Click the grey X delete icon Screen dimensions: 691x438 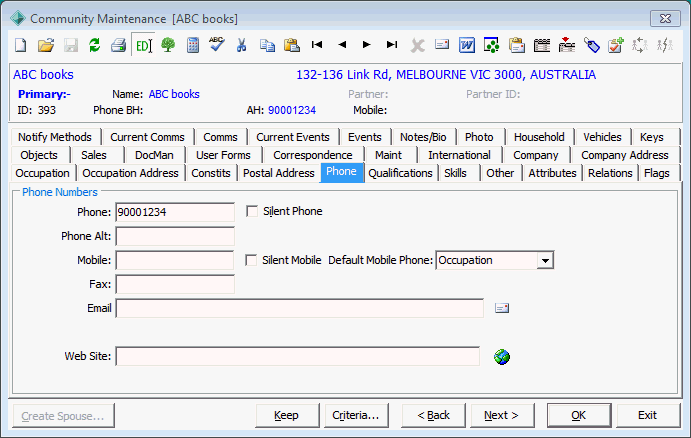(x=417, y=45)
